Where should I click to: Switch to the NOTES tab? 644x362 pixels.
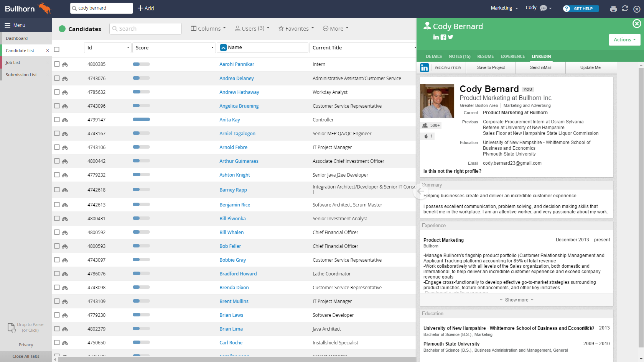459,56
